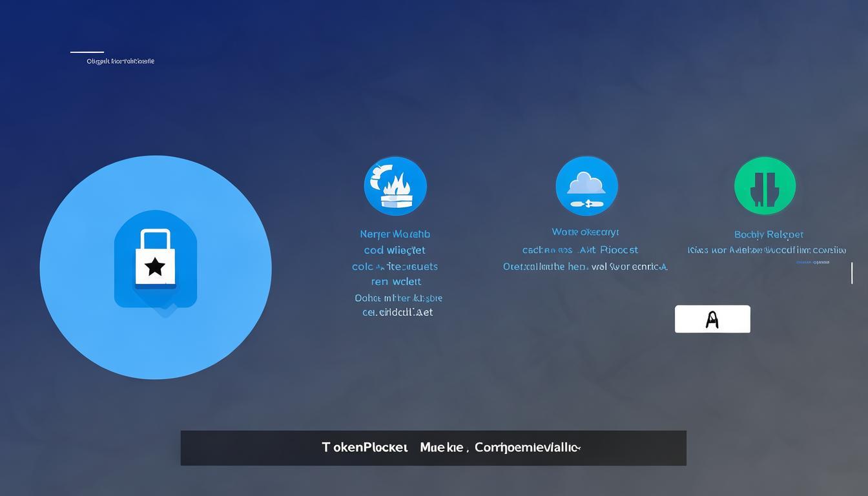This screenshot has width=868, height=496.
Task: Open the 'Bocbly Relspet' heading under plug icon
Action: click(x=769, y=234)
